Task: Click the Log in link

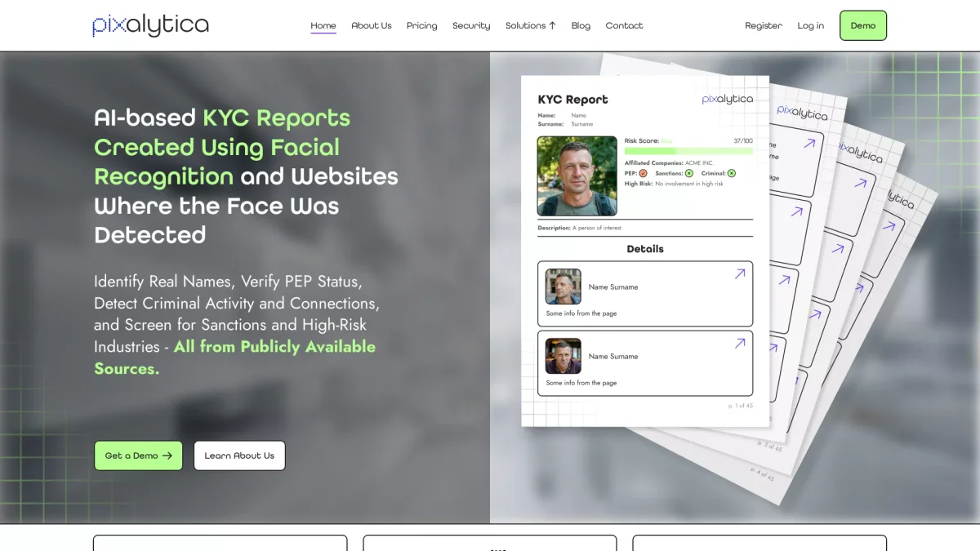Action: [811, 25]
